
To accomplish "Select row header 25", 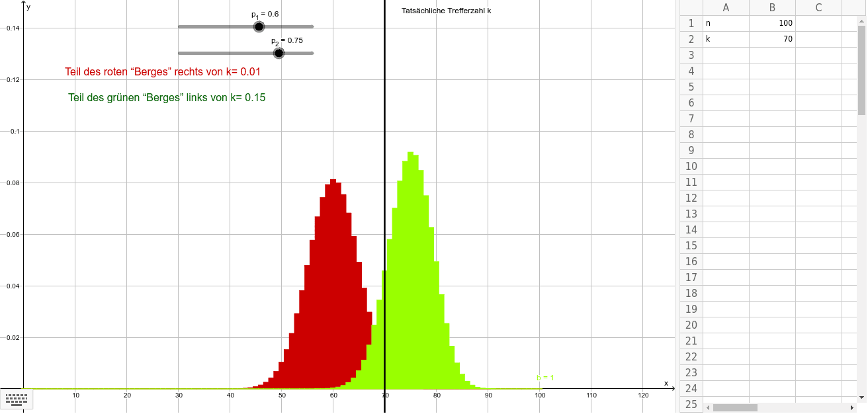I will [691, 404].
